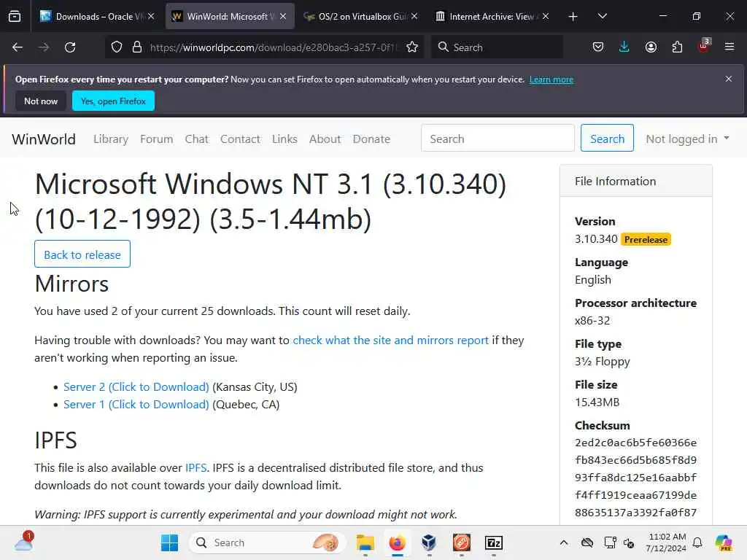Save the page to Pocket
Screen dimensions: 747x560
(x=598, y=47)
